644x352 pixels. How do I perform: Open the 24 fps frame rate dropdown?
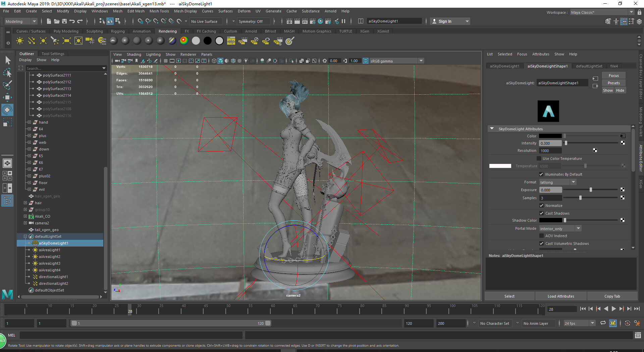point(579,323)
